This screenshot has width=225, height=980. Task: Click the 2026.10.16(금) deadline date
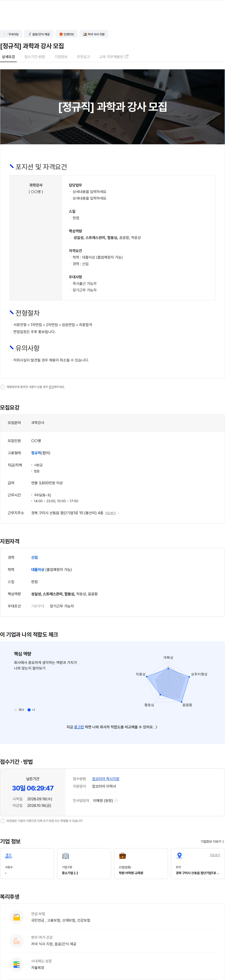point(39,805)
